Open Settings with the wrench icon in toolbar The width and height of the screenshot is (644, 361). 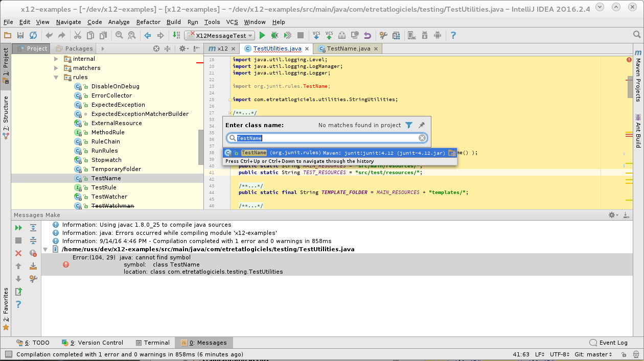pos(383,35)
